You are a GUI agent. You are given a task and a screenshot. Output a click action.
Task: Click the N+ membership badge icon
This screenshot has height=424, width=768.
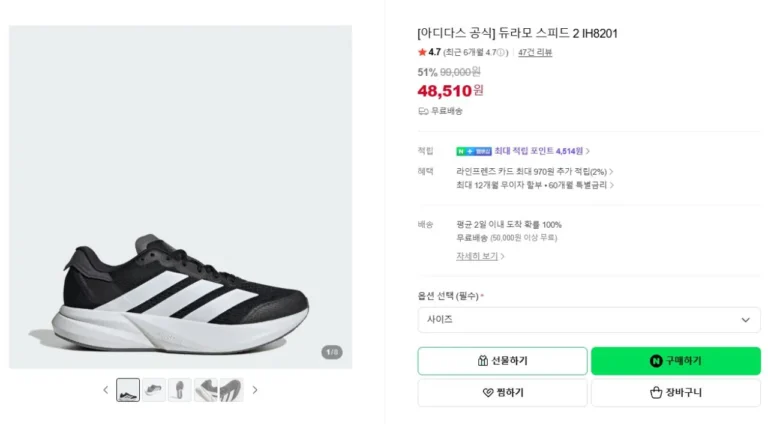tap(474, 151)
